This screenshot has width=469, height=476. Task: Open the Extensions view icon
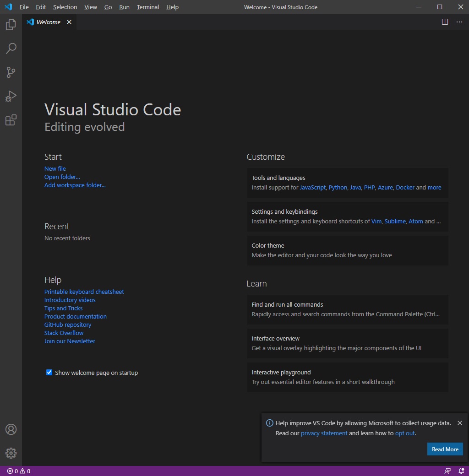11,120
